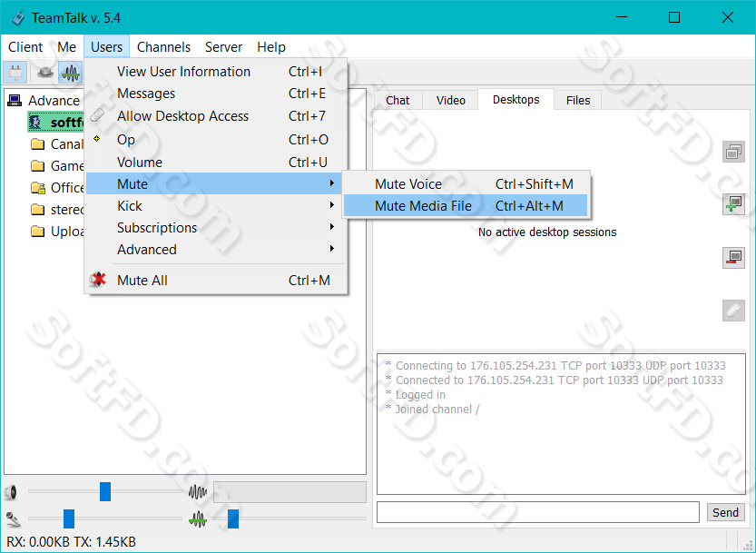Click the voice activation level slider handle

[233, 518]
